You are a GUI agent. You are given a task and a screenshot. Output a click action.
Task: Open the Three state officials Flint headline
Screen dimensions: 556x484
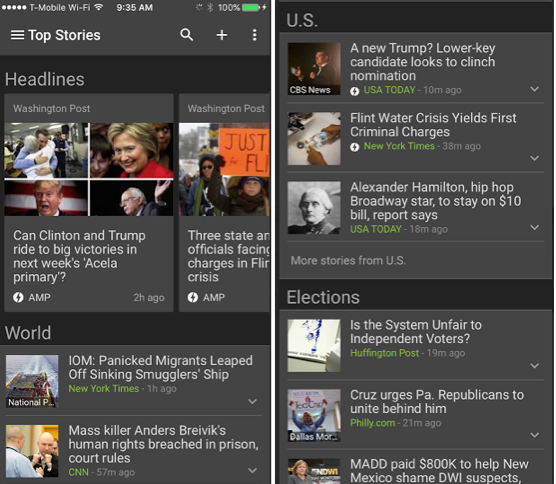pyautogui.click(x=229, y=256)
